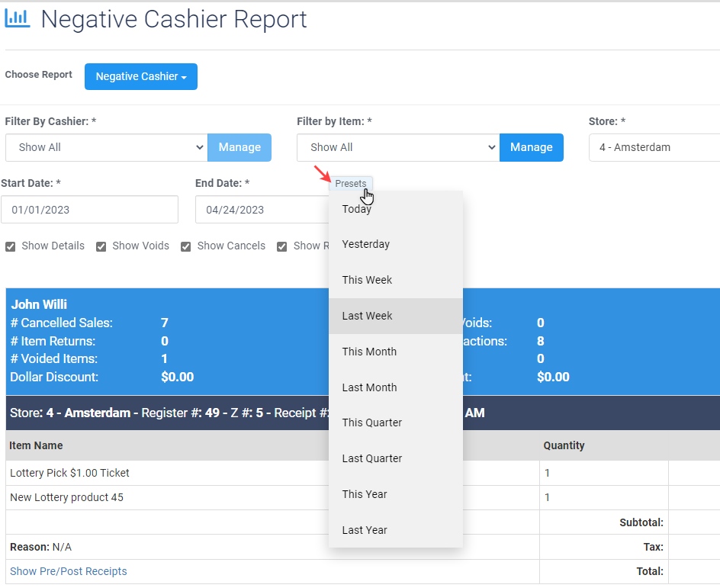Toggle the Show Cancels checkbox
Image resolution: width=720 pixels, height=588 pixels.
(185, 247)
